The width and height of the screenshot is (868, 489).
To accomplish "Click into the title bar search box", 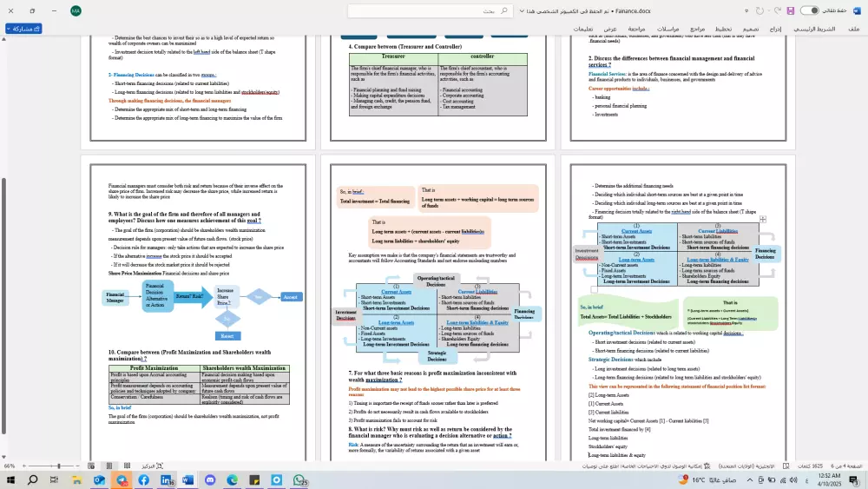I will (x=429, y=10).
